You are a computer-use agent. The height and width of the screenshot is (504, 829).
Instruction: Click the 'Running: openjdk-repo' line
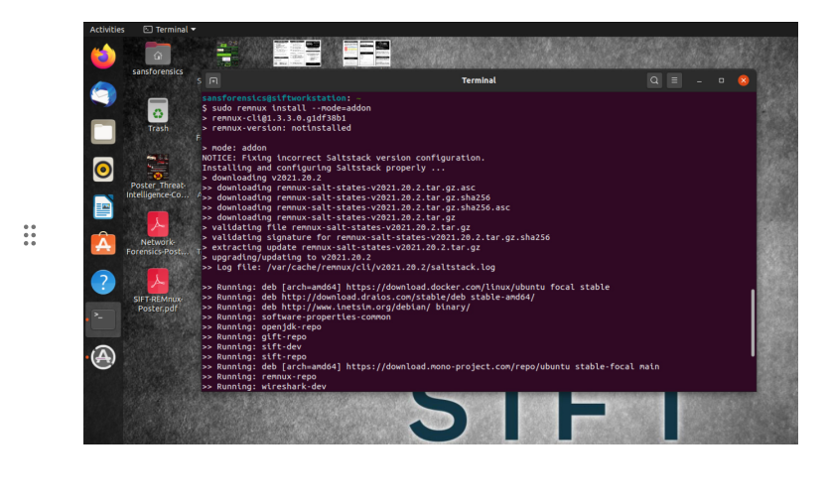pos(262,327)
